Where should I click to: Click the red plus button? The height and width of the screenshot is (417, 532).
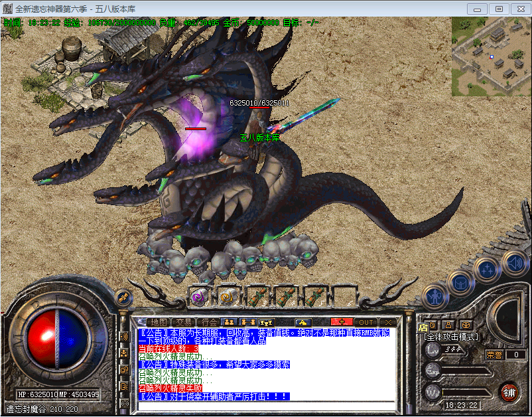click(x=342, y=322)
